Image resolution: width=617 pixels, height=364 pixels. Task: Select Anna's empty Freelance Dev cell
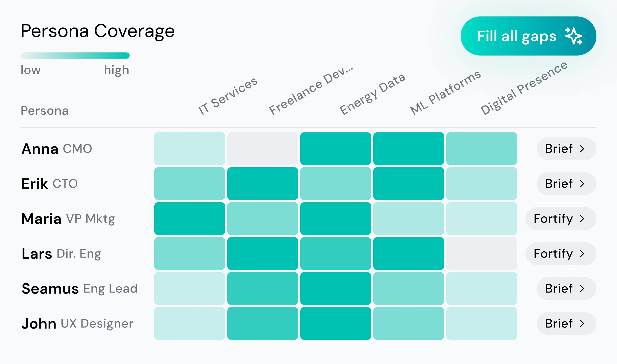coord(262,149)
